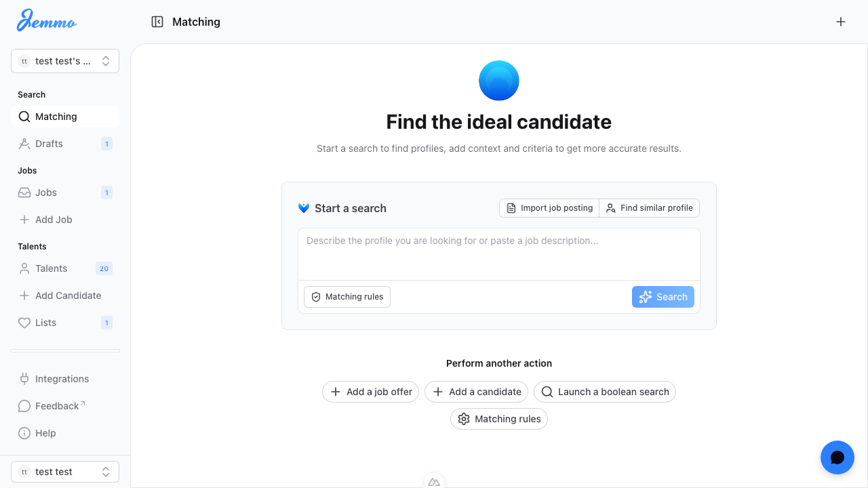Screen dimensions: 868x488
Task: Launch a boolean search
Action: (x=605, y=392)
